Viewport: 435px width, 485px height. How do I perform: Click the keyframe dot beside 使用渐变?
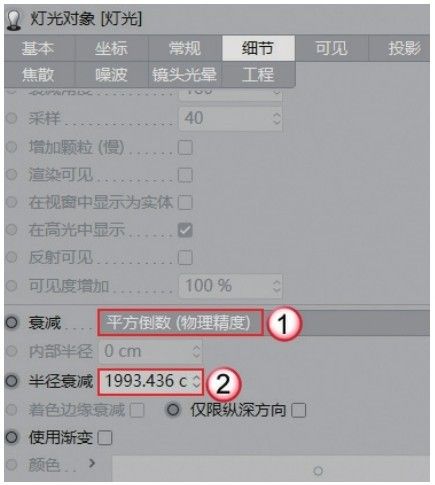click(x=12, y=437)
